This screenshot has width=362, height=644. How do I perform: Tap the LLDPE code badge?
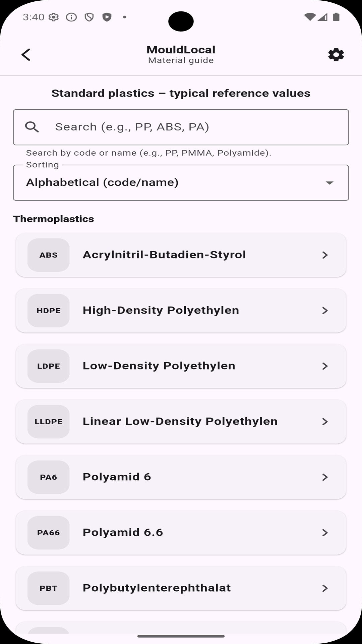pyautogui.click(x=49, y=422)
